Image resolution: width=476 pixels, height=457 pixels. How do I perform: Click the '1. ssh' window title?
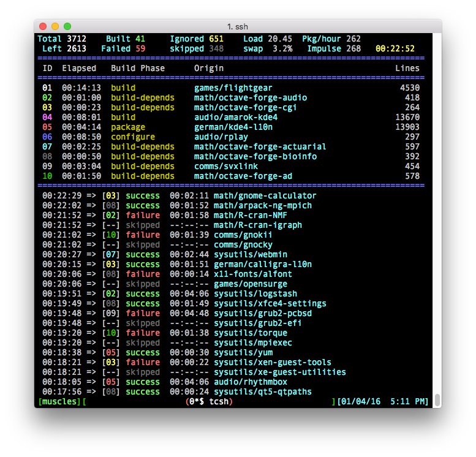pyautogui.click(x=238, y=26)
